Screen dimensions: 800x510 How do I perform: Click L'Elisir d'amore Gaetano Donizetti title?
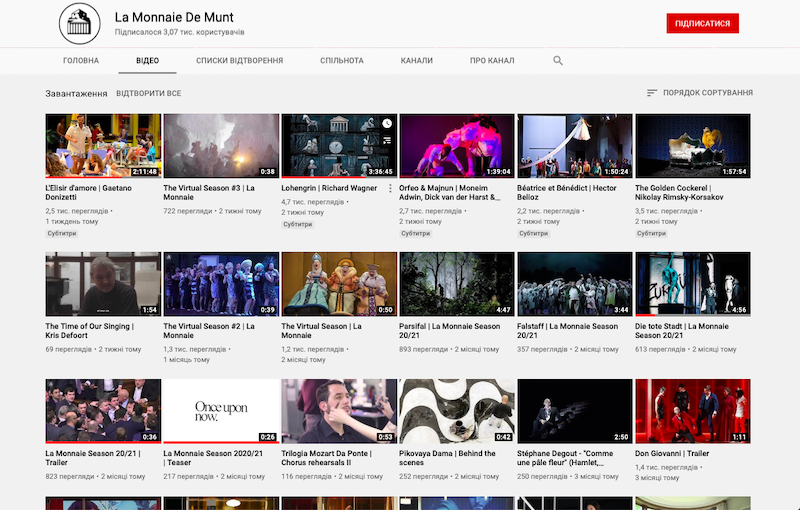tap(89, 193)
